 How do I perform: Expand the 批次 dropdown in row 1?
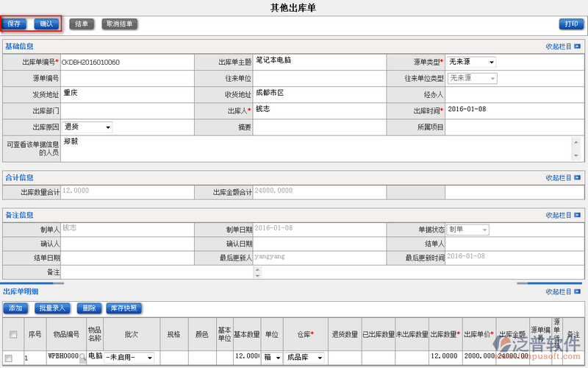(x=129, y=358)
